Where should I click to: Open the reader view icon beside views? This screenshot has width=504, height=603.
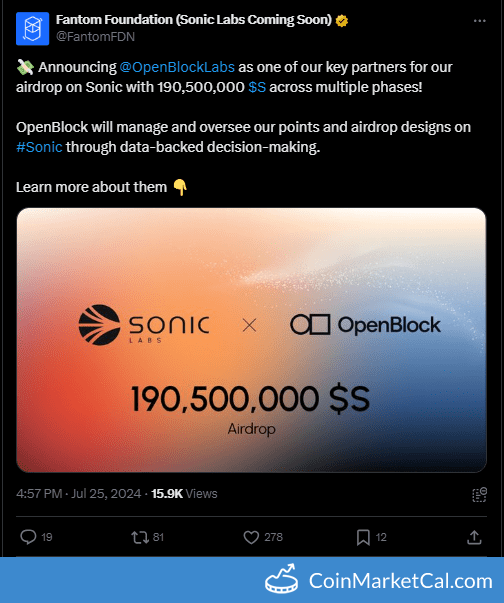coord(479,495)
